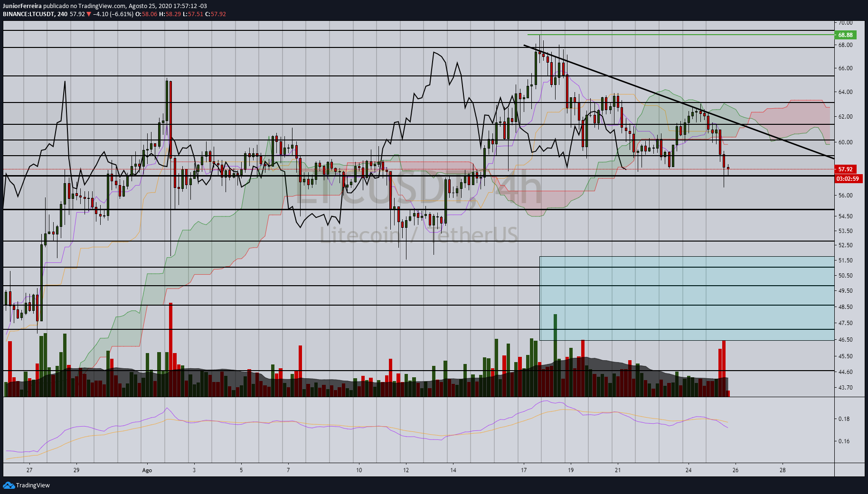Click the close value C:57.92 in header

click(215, 14)
